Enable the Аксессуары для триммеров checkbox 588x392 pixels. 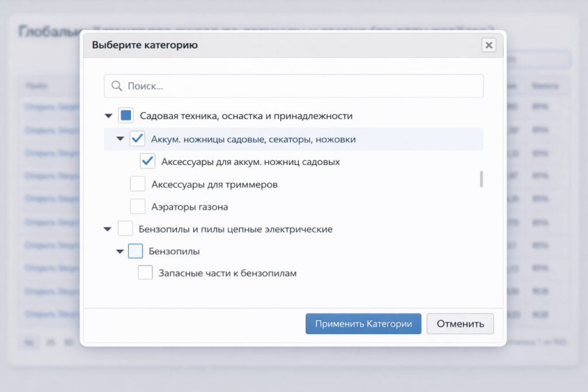[138, 185]
